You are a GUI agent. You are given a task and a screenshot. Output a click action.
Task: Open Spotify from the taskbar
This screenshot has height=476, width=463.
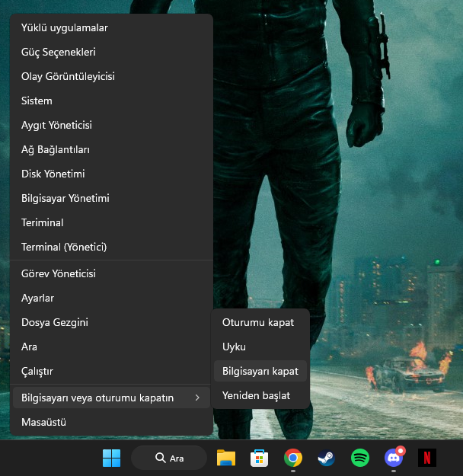point(360,458)
